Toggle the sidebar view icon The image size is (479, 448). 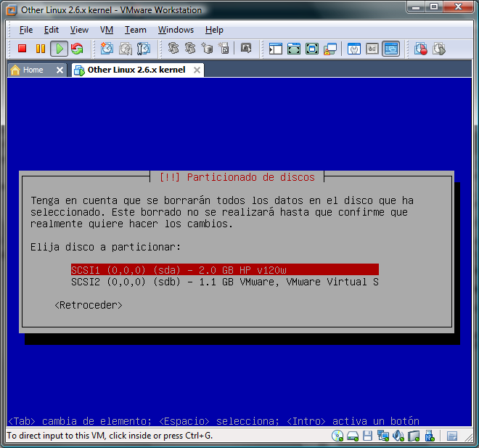276,49
